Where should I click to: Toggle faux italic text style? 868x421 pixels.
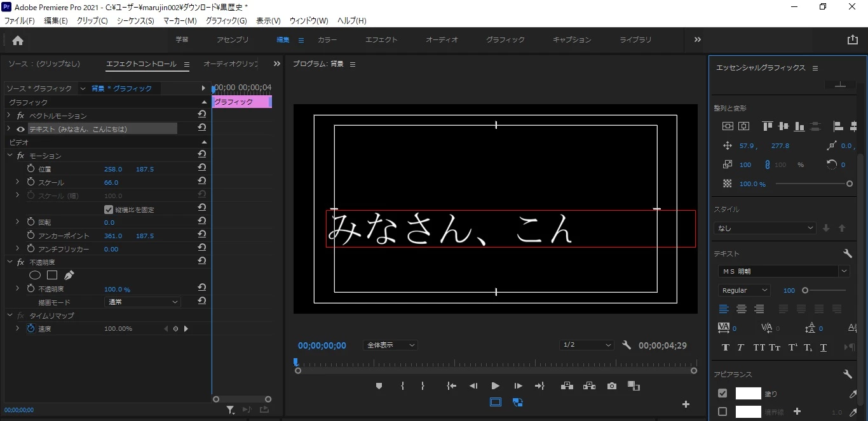pyautogui.click(x=740, y=347)
